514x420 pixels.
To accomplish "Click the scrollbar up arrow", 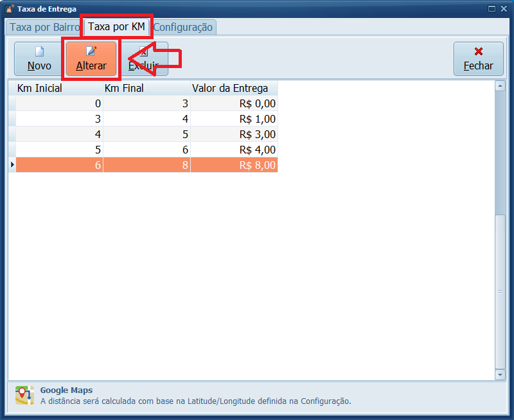I will pyautogui.click(x=500, y=85).
